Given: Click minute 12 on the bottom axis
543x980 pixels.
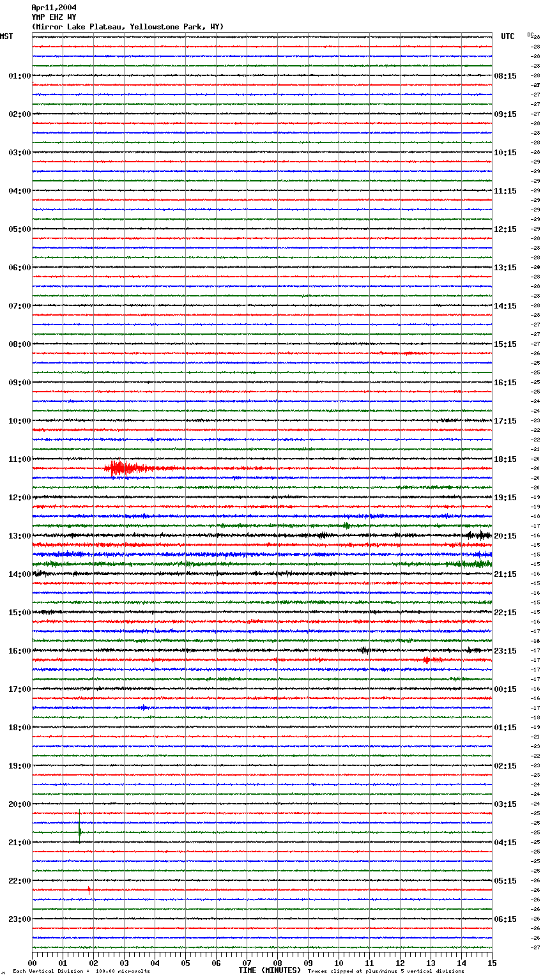Looking at the screenshot, I should pos(400,963).
